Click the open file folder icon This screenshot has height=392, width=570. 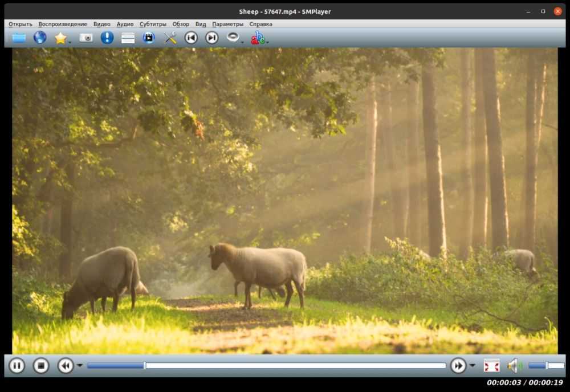(19, 38)
